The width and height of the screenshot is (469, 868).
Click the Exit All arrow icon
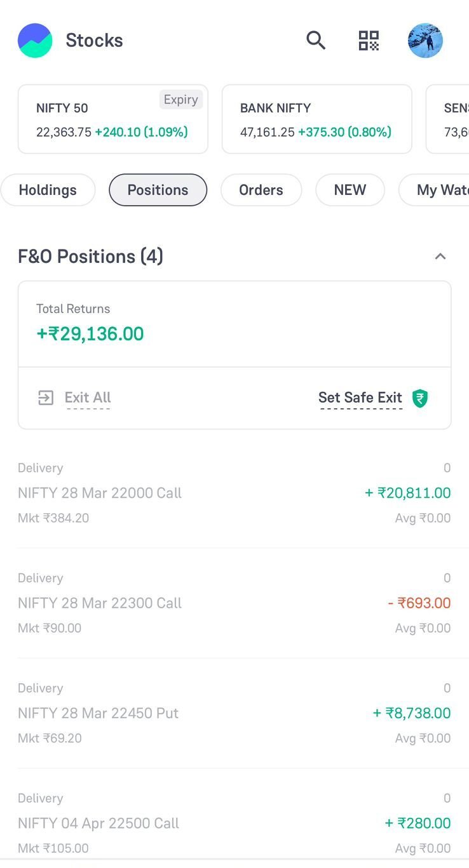[x=46, y=398]
